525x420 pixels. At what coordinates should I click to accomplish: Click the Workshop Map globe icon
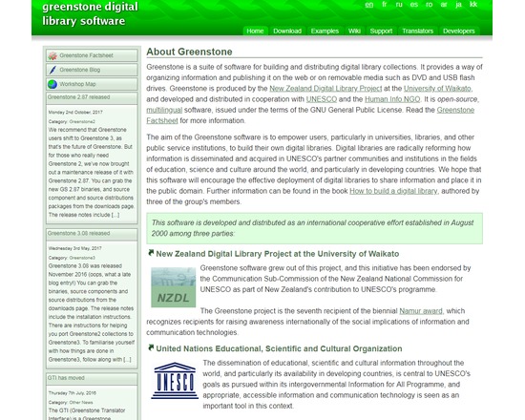(52, 84)
